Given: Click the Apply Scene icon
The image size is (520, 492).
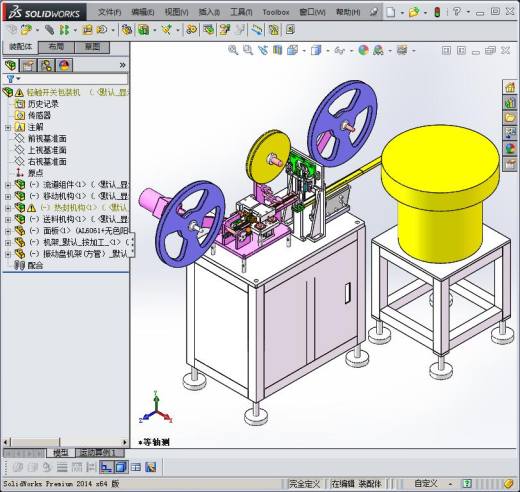Looking at the screenshot, I should coord(378,50).
